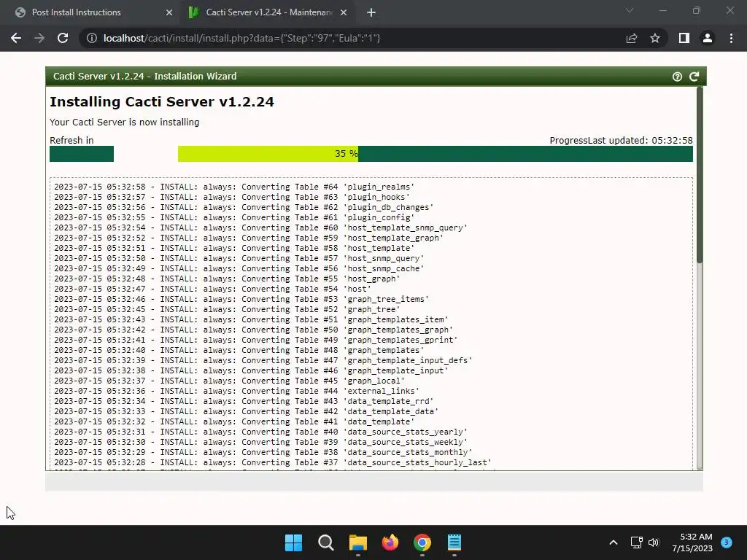The image size is (747, 560).
Task: Share this page icon in address bar
Action: 632,38
